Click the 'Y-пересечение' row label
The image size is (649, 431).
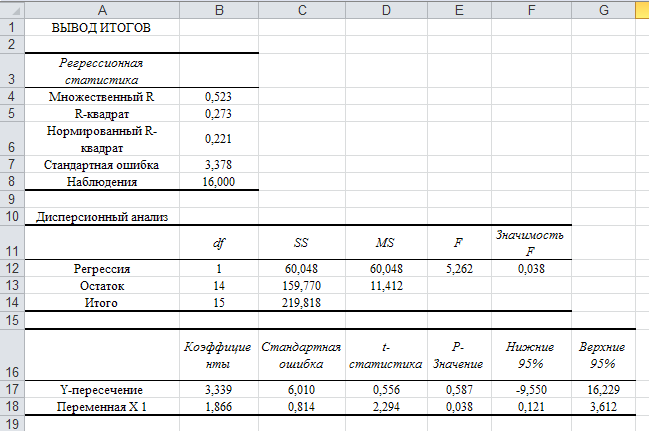pos(102,390)
